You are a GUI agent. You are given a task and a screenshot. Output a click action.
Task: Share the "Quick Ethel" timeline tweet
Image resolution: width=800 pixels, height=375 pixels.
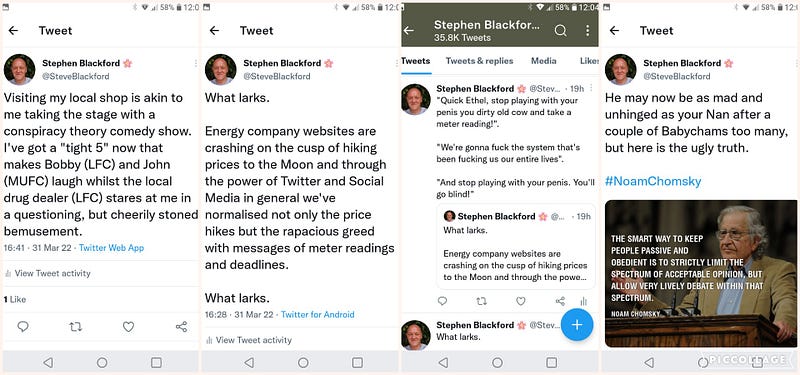click(560, 301)
